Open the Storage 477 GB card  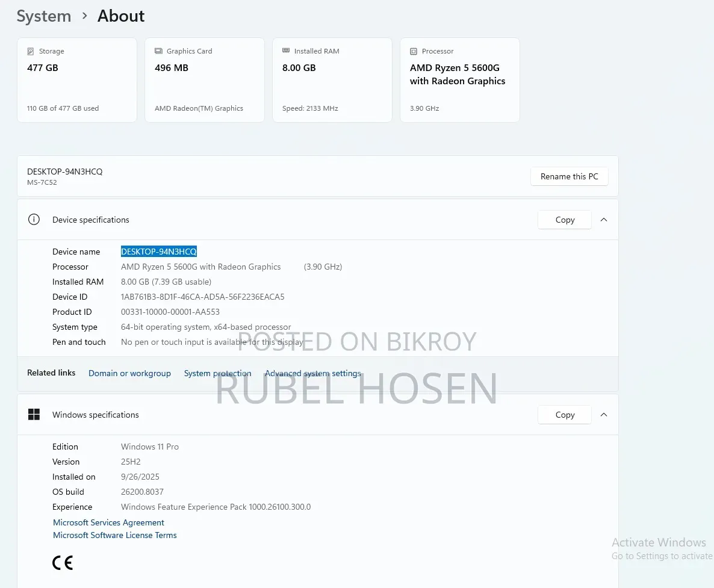click(x=77, y=80)
